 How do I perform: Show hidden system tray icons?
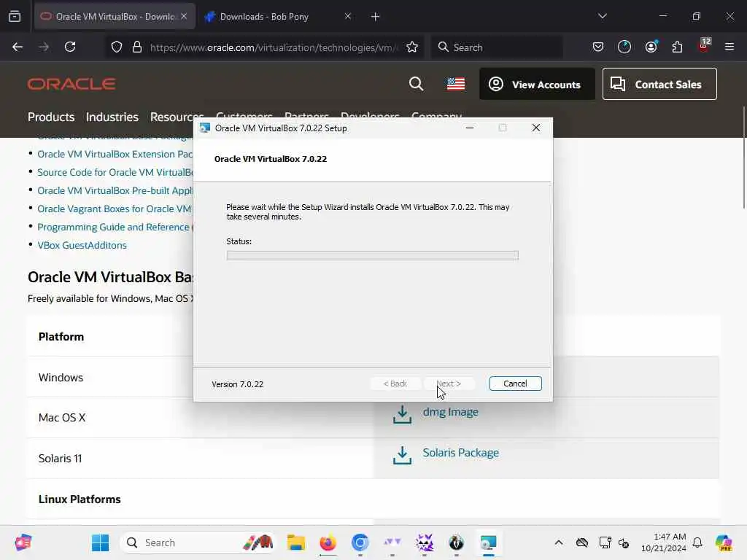tap(559, 542)
